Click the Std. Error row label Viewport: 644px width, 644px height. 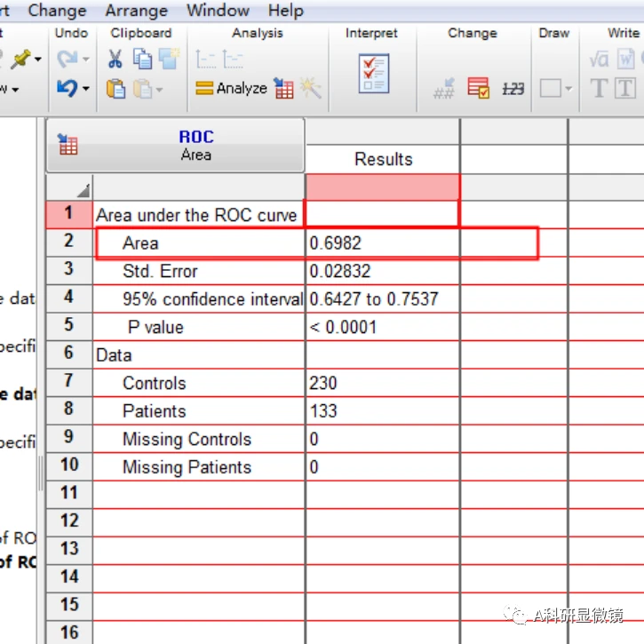pos(160,271)
